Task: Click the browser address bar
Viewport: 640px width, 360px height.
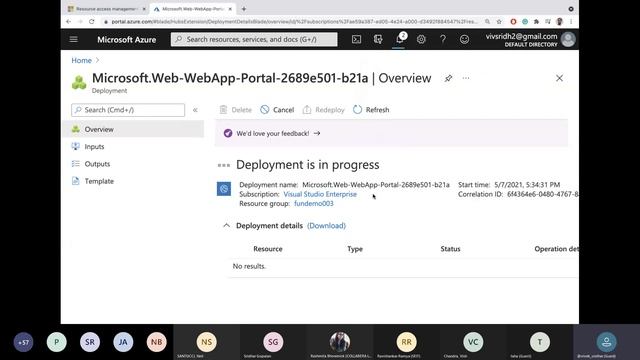Action: 294,22
